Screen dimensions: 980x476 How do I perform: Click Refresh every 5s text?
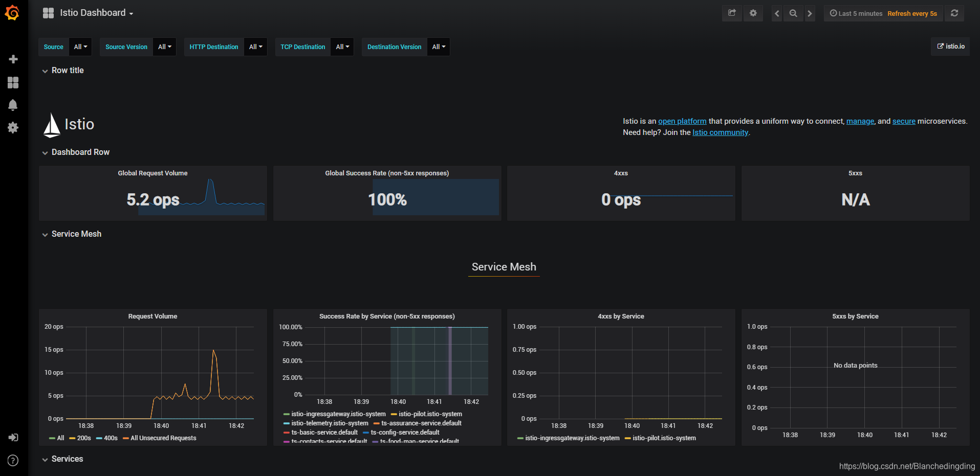tap(912, 13)
